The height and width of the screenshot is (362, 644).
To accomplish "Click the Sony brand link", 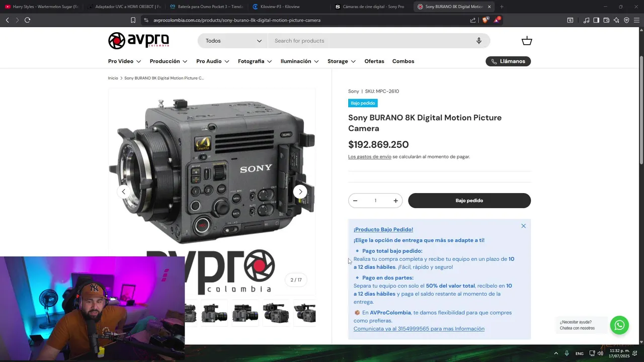I will point(354,92).
